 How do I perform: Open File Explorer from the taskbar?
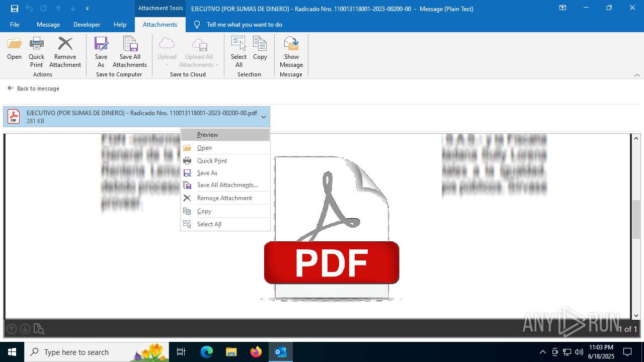231,352
